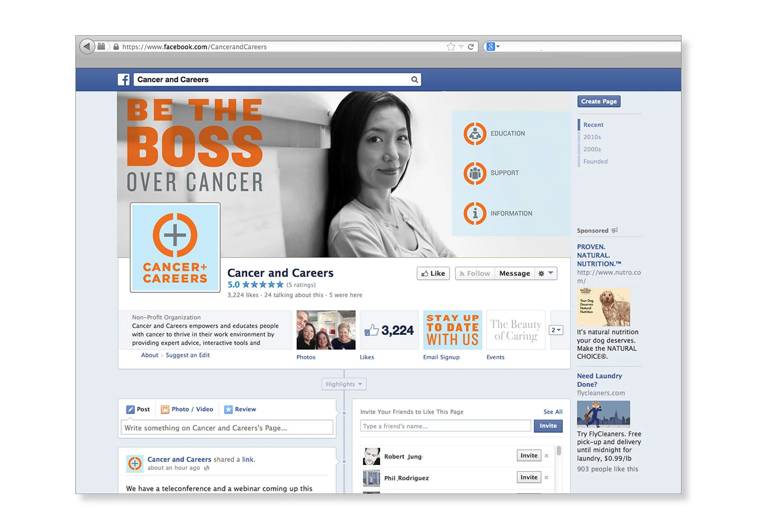Click Cancer and Careers post avatar icon
Image resolution: width=757 pixels, height=532 pixels.
point(135,463)
